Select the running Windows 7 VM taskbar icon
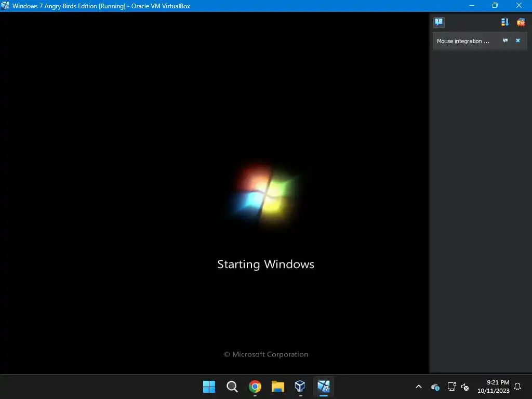 [323, 387]
